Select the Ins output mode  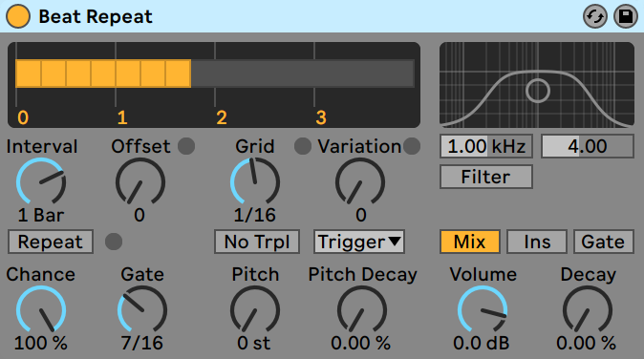537,242
